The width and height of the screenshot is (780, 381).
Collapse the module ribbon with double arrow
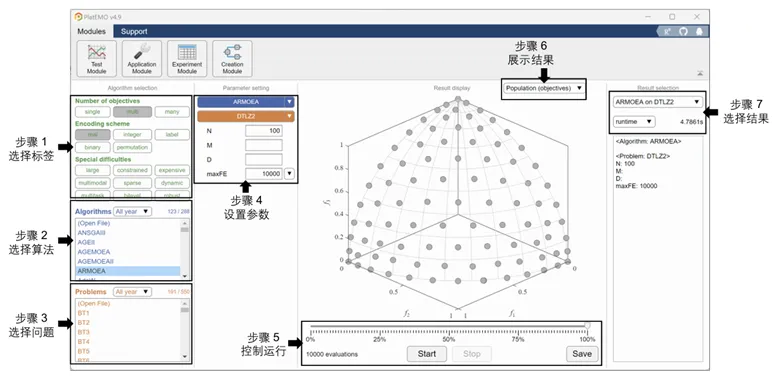(x=700, y=73)
